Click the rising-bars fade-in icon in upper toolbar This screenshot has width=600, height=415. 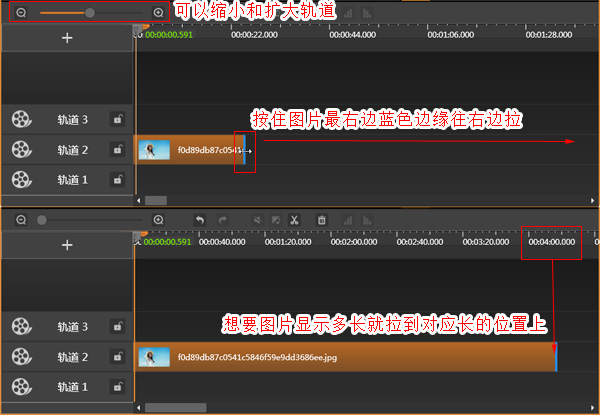(348, 14)
